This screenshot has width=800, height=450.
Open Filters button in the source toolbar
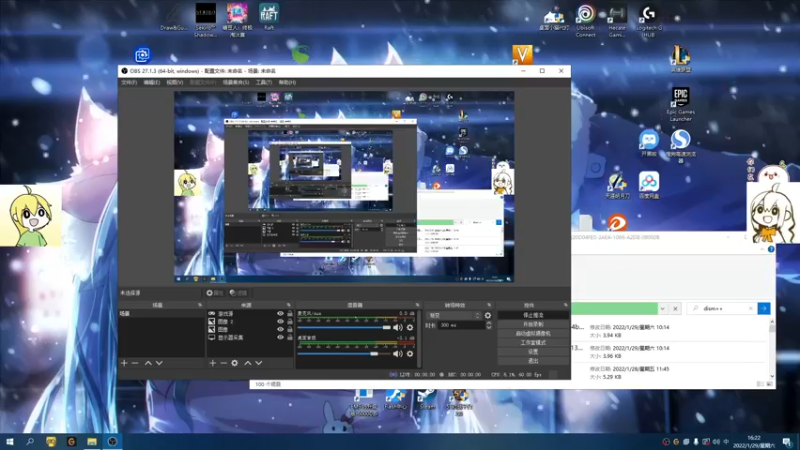(x=238, y=293)
